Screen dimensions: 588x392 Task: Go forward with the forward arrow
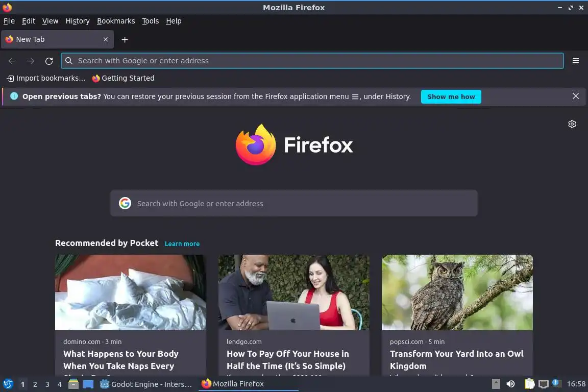[x=31, y=61]
